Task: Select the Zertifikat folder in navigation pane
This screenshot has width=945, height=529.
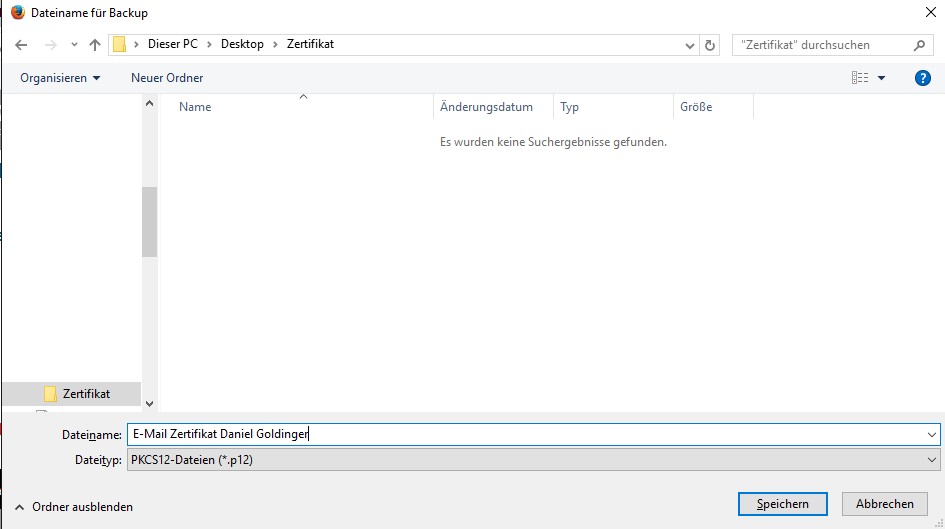Action: (x=72, y=393)
